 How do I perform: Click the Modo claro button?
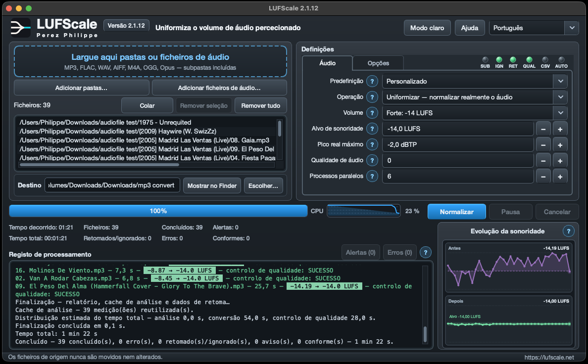pos(427,28)
